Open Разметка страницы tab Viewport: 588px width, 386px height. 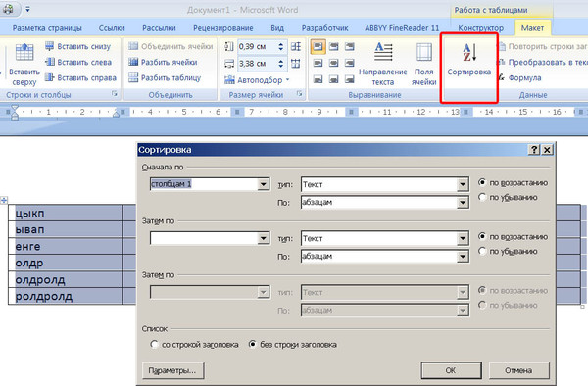pos(47,28)
